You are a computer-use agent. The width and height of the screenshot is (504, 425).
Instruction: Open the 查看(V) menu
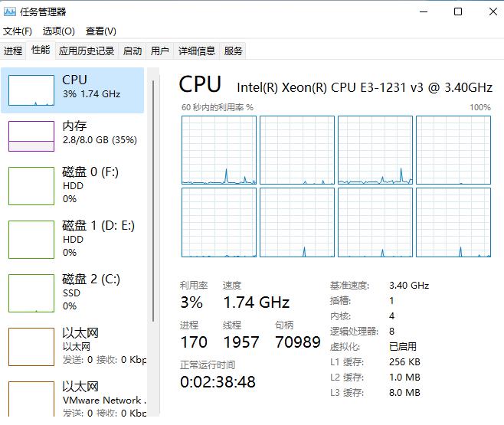point(100,31)
